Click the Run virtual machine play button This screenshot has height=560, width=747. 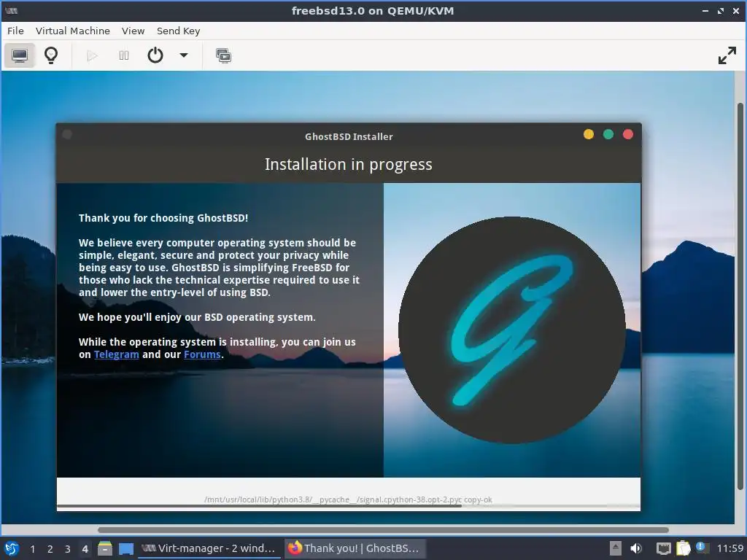click(x=92, y=55)
